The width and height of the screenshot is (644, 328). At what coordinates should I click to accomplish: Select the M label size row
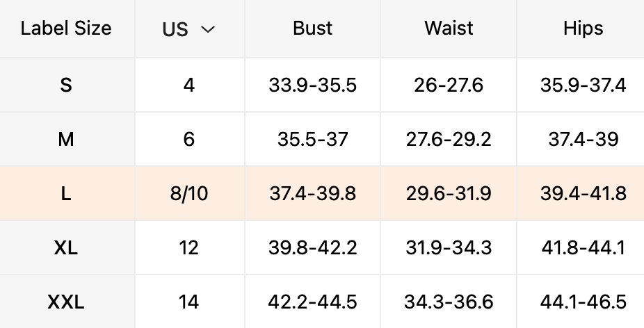[322, 139]
